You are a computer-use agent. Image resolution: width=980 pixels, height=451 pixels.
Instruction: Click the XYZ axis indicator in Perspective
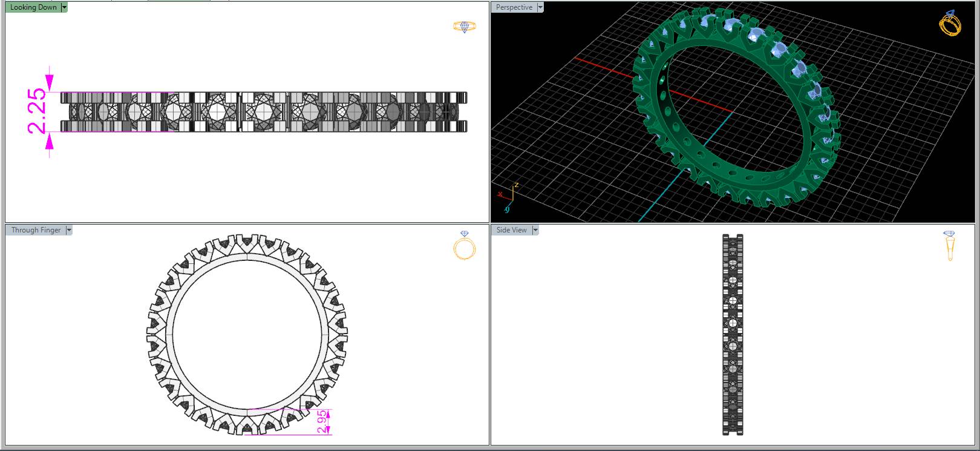(x=507, y=197)
